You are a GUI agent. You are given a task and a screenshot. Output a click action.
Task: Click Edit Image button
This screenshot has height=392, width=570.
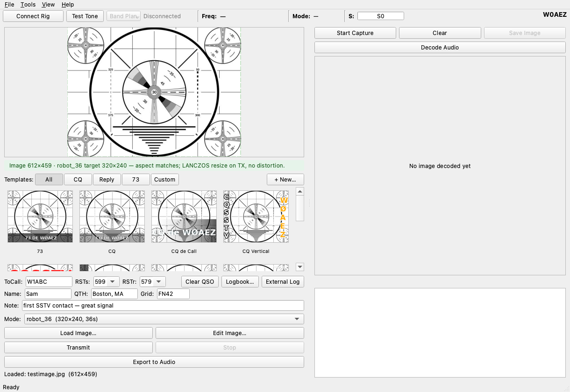(230, 333)
